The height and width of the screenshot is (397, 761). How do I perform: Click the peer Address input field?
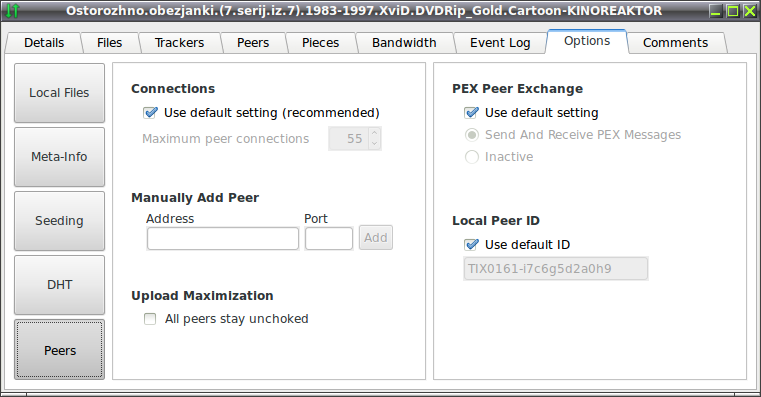223,239
